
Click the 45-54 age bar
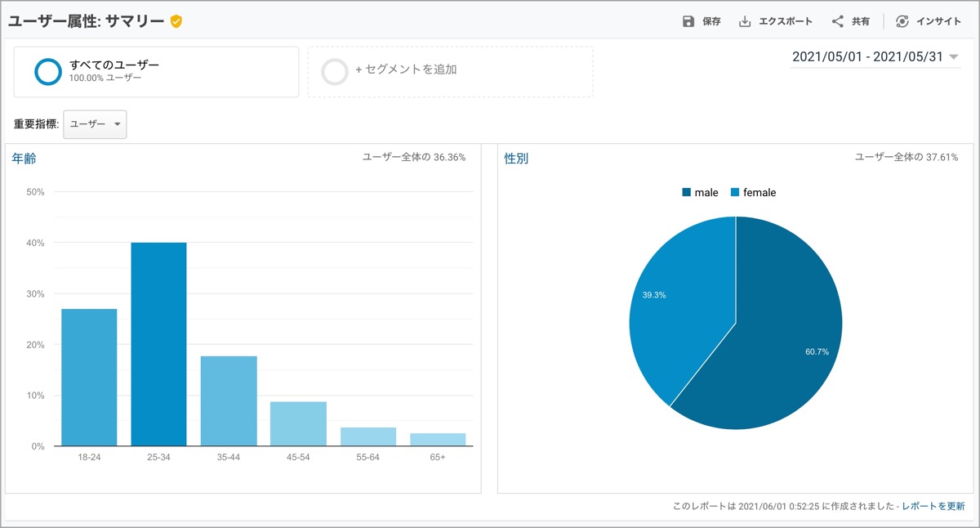click(x=298, y=424)
